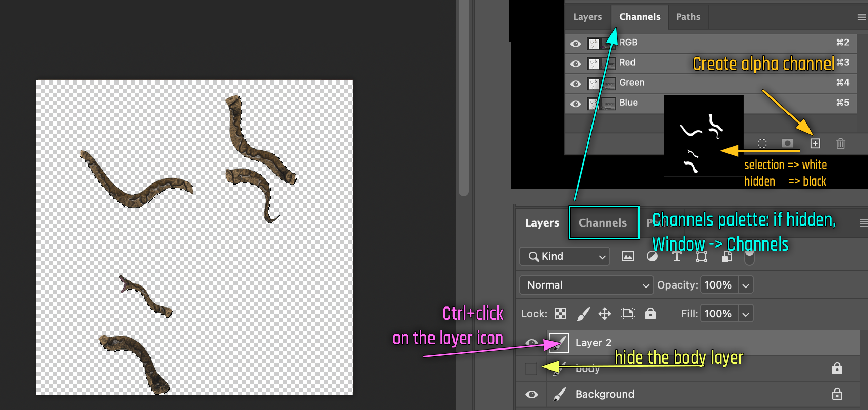Switch to the Paths tab
868x410 pixels.
[688, 17]
